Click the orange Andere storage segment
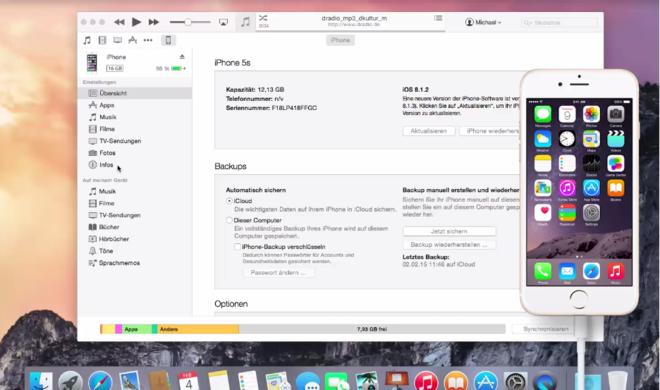Screen dimensions: 660x390 198,329
